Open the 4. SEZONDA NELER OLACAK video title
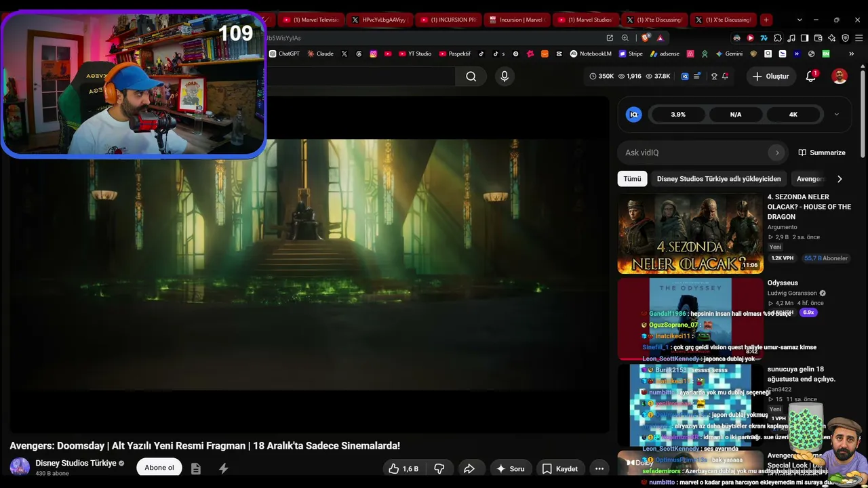Viewport: 868px width, 488px height. point(809,207)
